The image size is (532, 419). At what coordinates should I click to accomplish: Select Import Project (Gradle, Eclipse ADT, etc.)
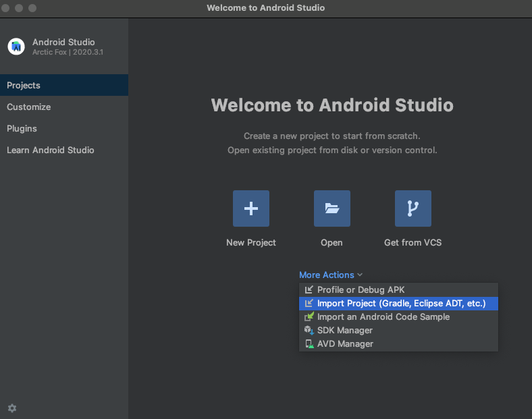click(x=401, y=304)
